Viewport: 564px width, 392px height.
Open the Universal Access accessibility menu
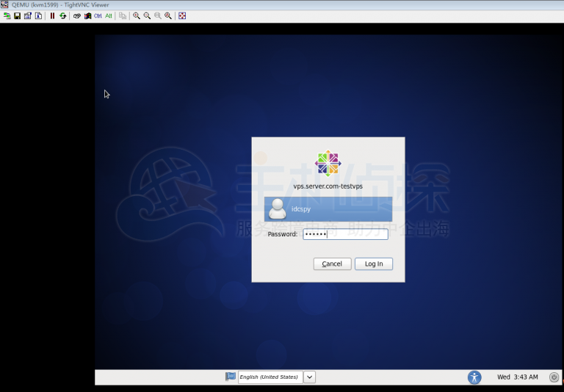pos(474,377)
